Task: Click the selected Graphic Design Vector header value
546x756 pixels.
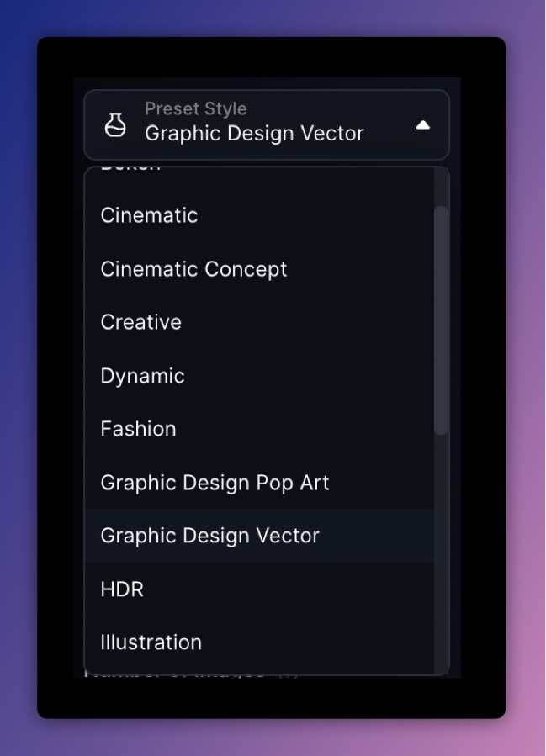Action: tap(254, 134)
